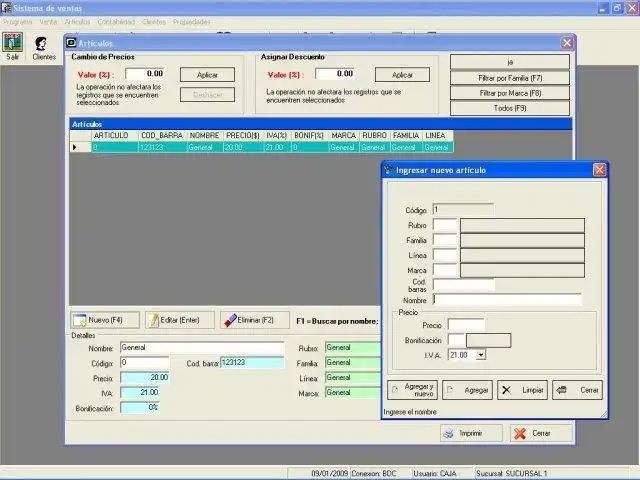
Task: Click Agregar y nuevo button
Action: click(412, 390)
